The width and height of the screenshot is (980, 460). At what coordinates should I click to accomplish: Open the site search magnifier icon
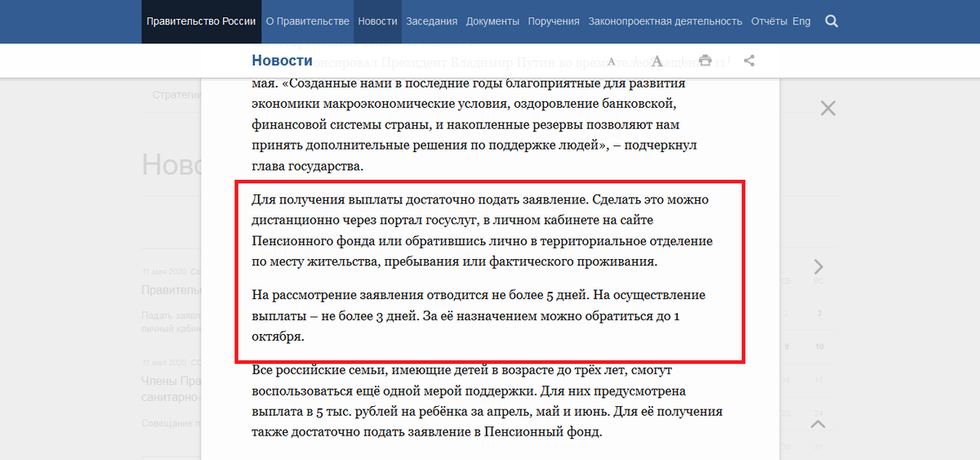[x=831, y=21]
